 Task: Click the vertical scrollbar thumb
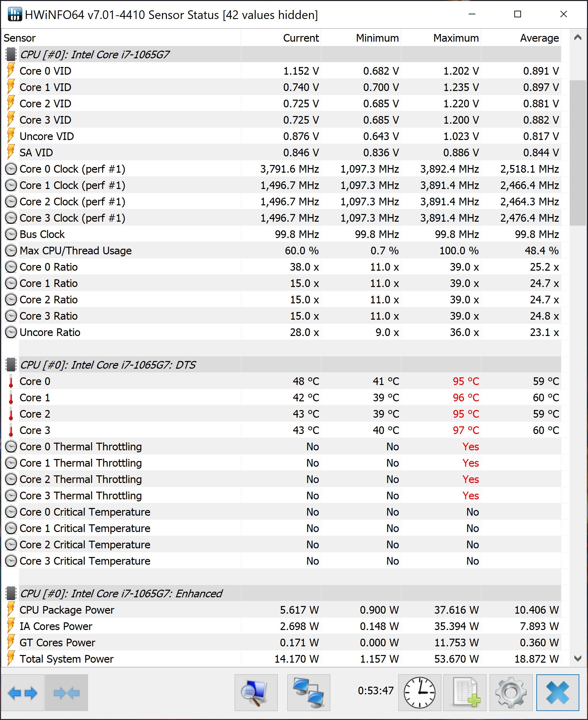tap(578, 153)
